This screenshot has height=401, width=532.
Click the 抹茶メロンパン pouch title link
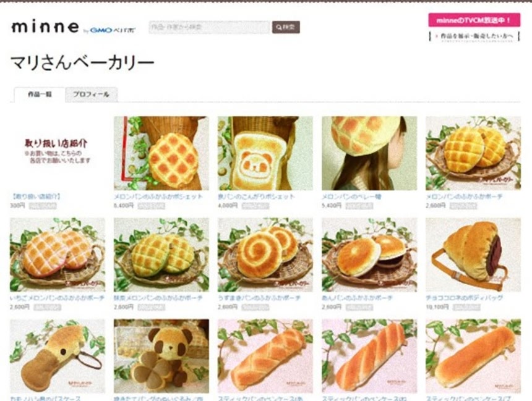(158, 298)
